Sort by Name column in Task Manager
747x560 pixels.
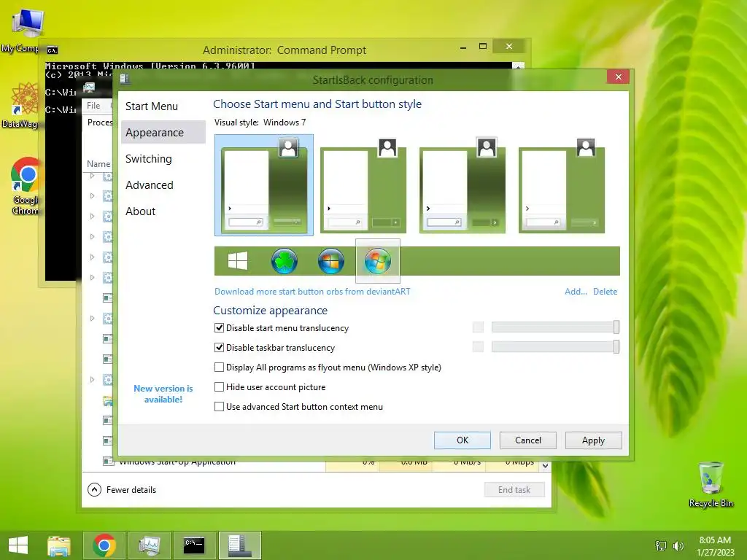(x=98, y=164)
